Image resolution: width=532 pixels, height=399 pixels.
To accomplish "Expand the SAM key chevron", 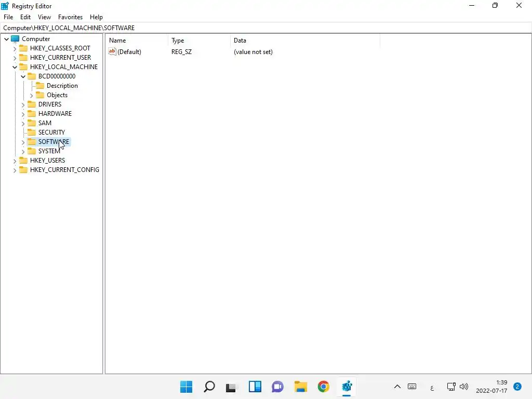I will click(x=23, y=124).
